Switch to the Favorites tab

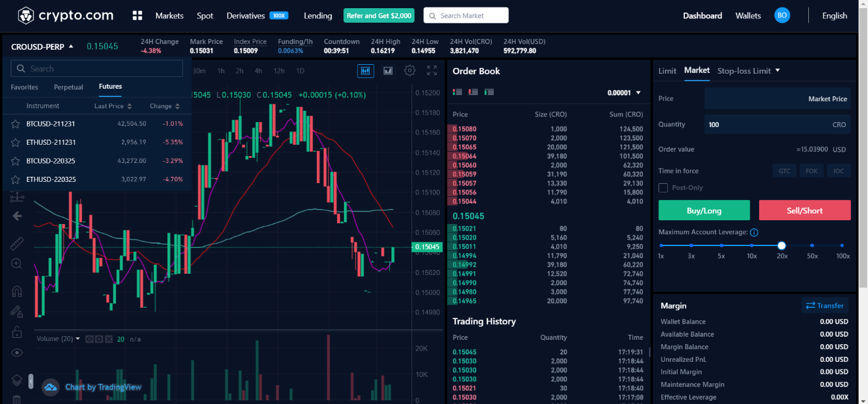click(x=25, y=87)
